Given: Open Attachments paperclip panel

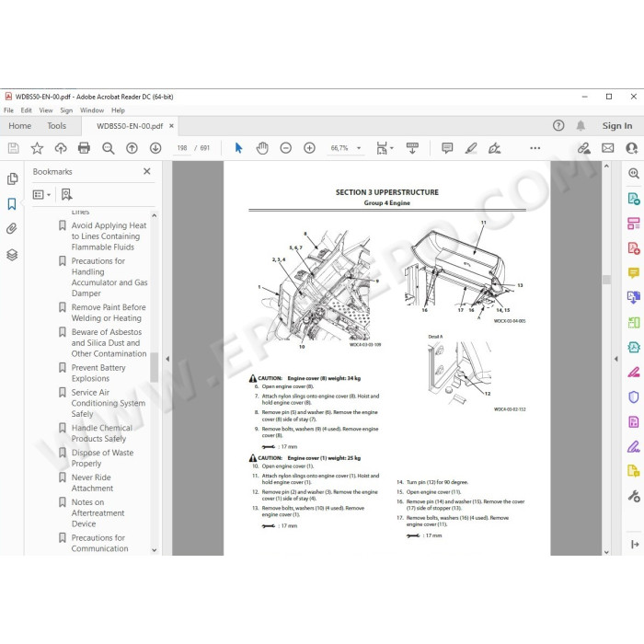Looking at the screenshot, I should [12, 229].
